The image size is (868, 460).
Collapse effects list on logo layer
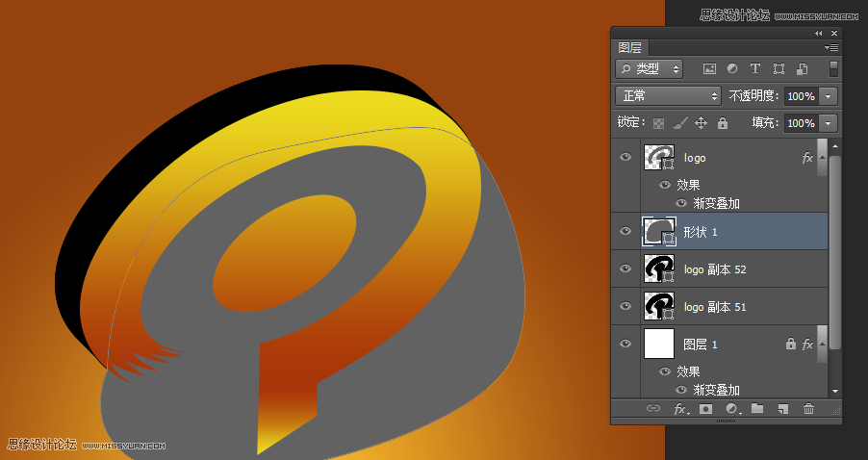coord(822,158)
